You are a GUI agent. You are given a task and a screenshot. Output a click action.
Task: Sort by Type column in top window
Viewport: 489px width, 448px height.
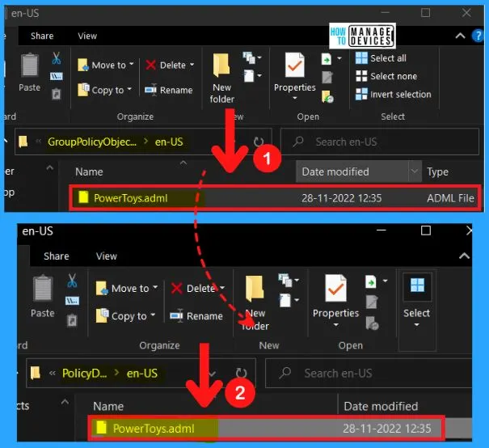click(x=437, y=171)
